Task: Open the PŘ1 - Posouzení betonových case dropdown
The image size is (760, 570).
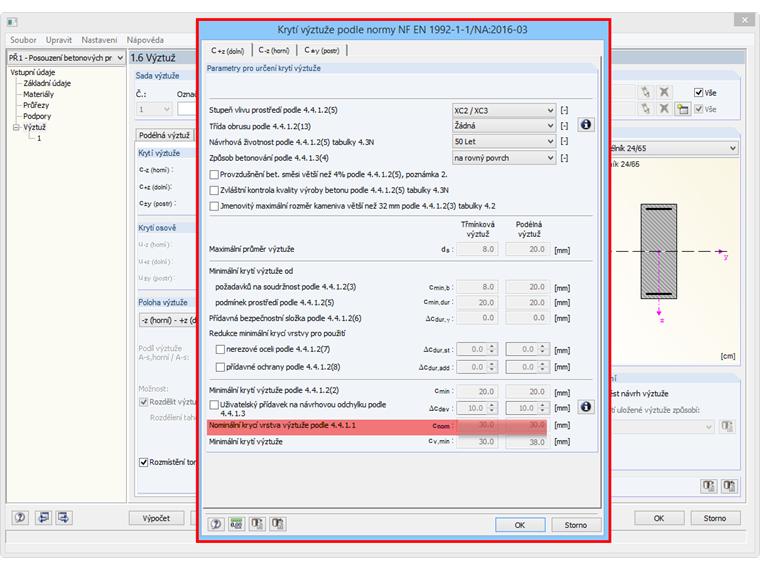Action: pyautogui.click(x=66, y=58)
